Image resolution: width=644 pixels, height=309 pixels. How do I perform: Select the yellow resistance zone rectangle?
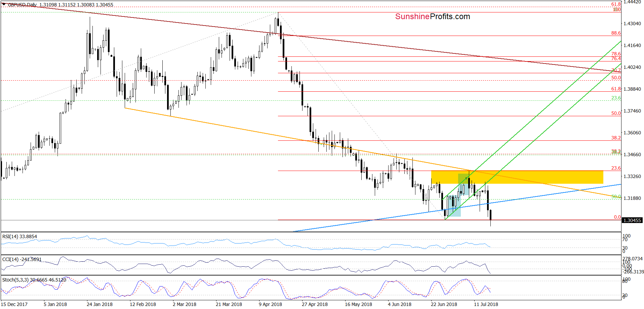tap(517, 177)
